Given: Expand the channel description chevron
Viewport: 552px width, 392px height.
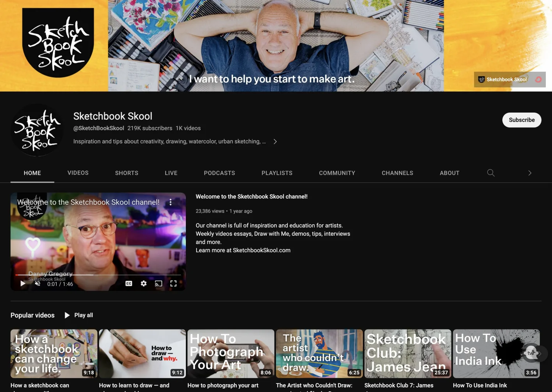Looking at the screenshot, I should click(275, 142).
